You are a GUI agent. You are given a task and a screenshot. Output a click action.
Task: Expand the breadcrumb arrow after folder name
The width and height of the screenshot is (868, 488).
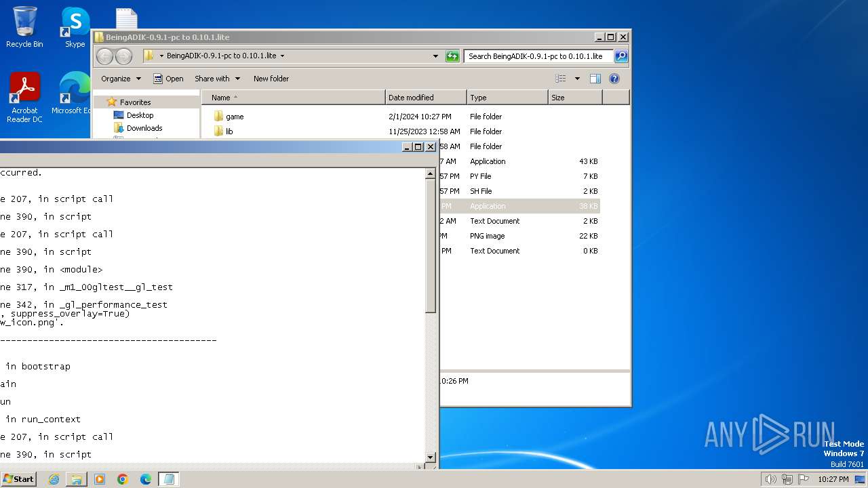(282, 56)
